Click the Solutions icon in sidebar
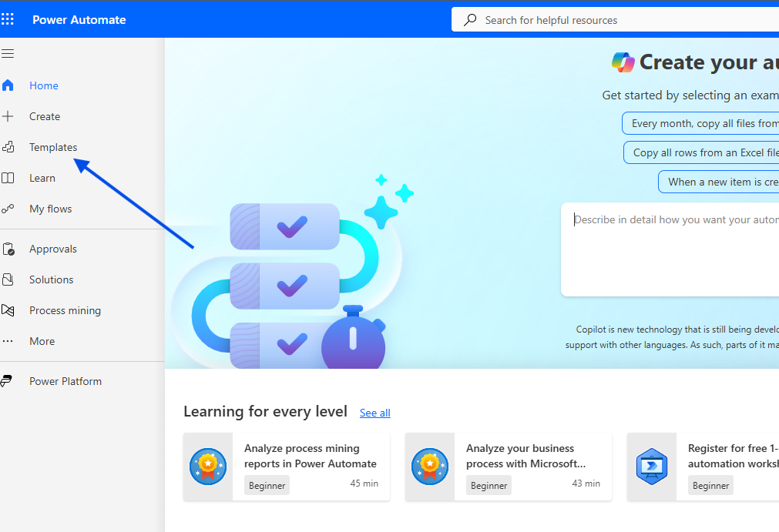 (x=8, y=279)
